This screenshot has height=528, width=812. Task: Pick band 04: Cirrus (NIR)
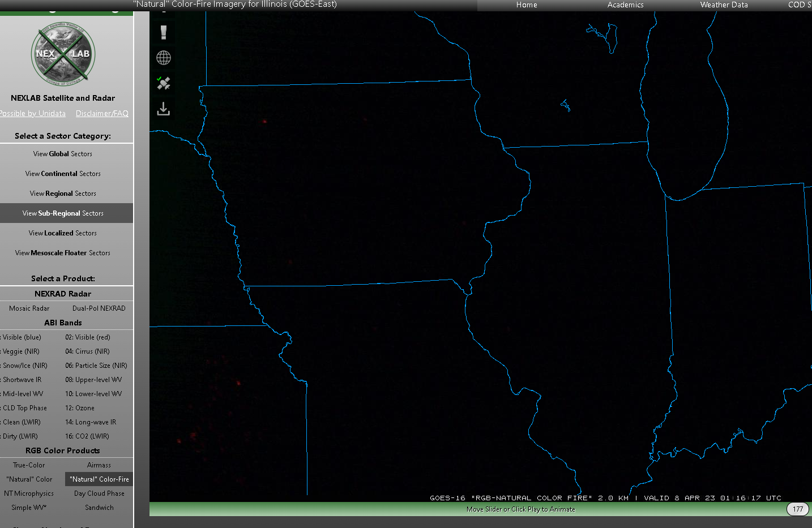coord(87,351)
